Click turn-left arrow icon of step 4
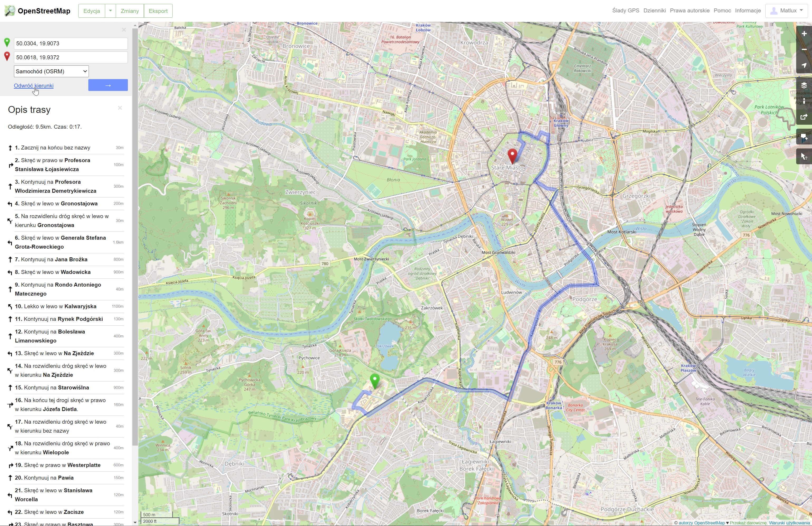This screenshot has height=526, width=812. (10, 204)
